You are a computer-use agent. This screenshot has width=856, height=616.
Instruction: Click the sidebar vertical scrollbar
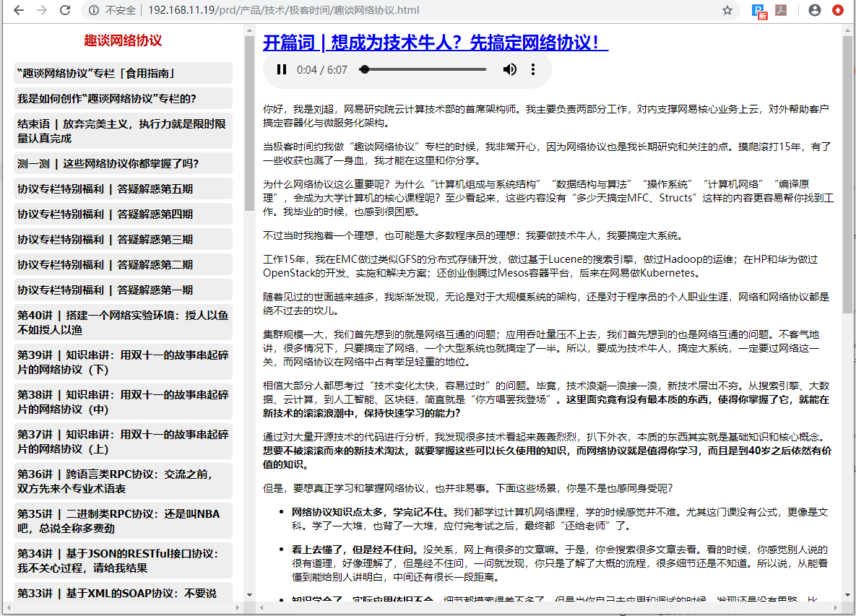click(x=249, y=123)
